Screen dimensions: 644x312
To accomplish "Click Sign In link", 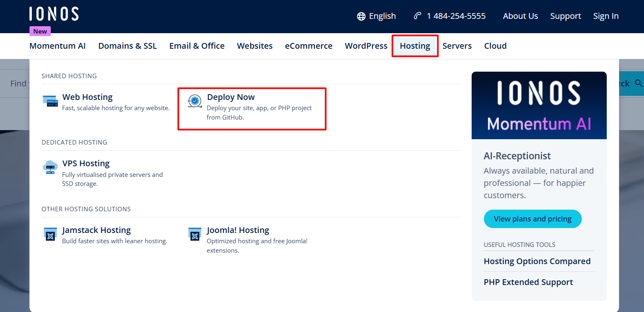I will (606, 16).
